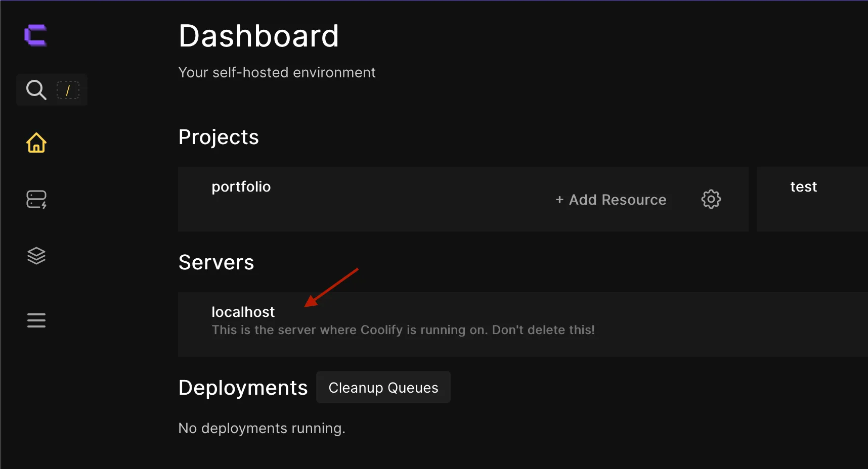This screenshot has height=469, width=868.
Task: Open search with magnifier icon
Action: click(x=36, y=90)
